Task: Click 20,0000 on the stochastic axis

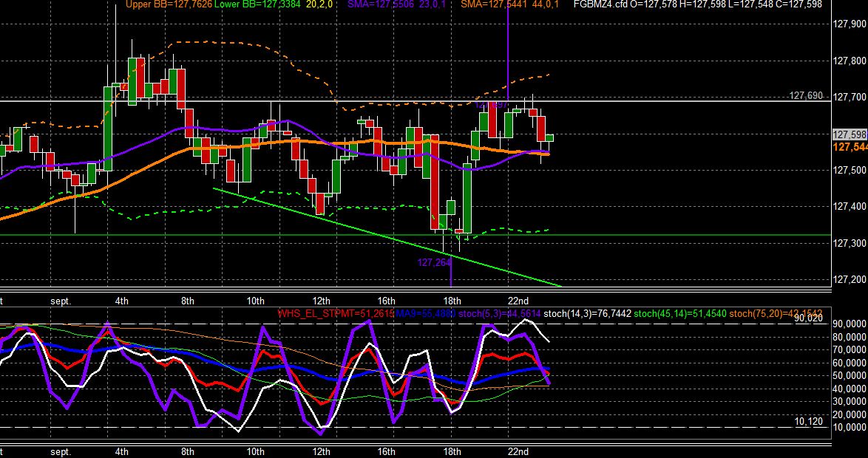Action: 850,415
